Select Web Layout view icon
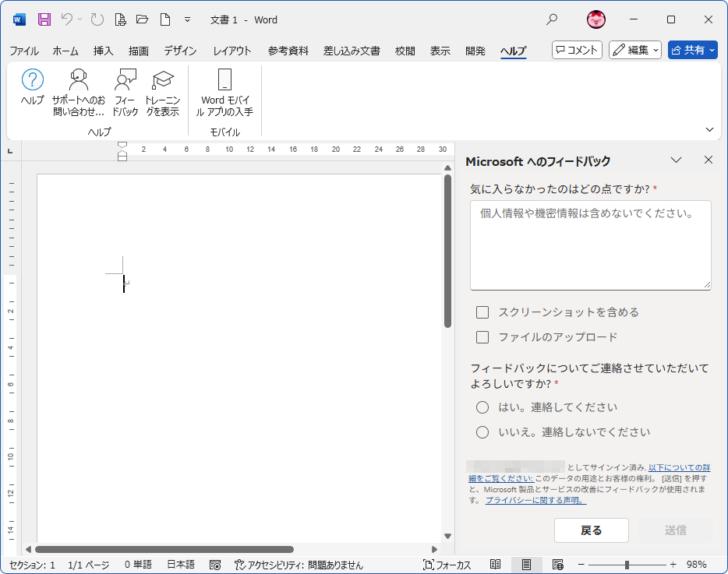This screenshot has width=728, height=574. click(558, 565)
